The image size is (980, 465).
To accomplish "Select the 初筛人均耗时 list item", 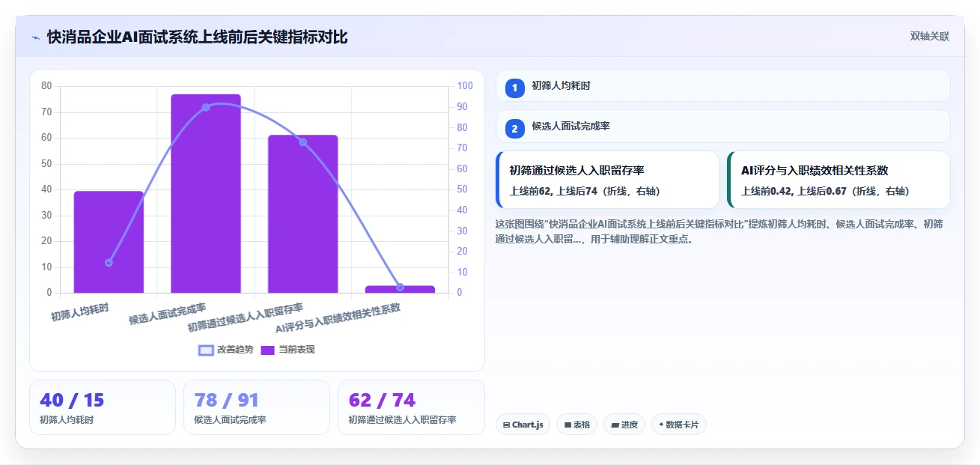I will [723, 85].
